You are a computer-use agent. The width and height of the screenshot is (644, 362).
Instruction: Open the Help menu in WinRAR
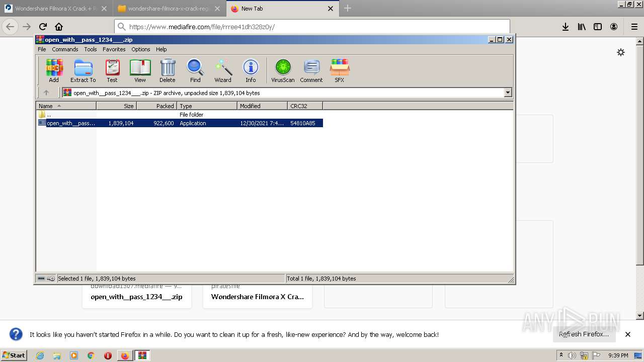(x=161, y=49)
